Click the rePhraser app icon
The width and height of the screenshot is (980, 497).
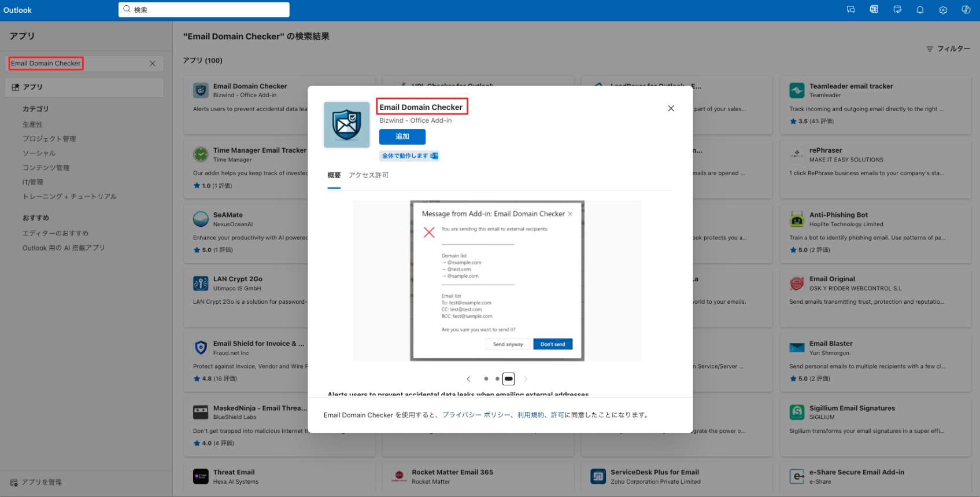tap(797, 154)
